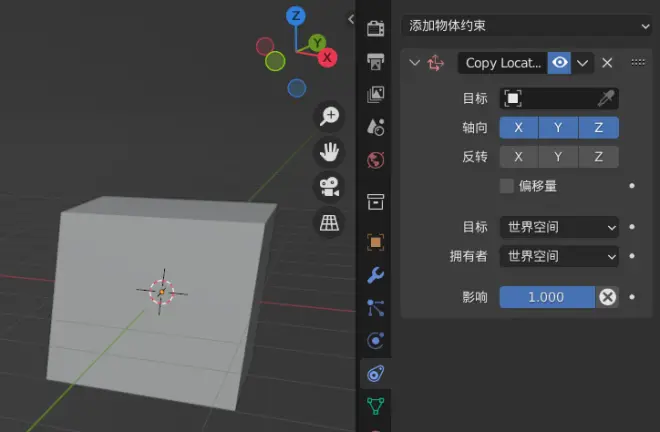Screen dimensions: 660x432
Task: Open the Object Data mesh tab
Action: coord(375,406)
